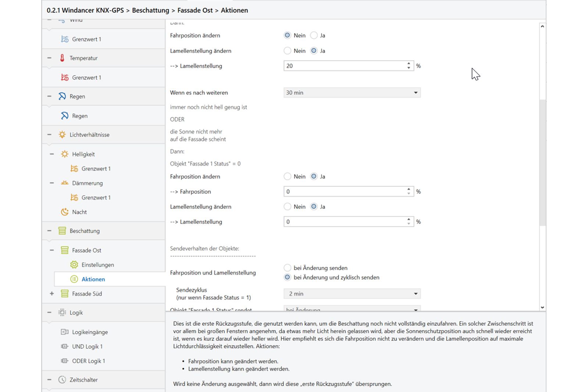Click the Logikeingänge icon

pyautogui.click(x=65, y=332)
